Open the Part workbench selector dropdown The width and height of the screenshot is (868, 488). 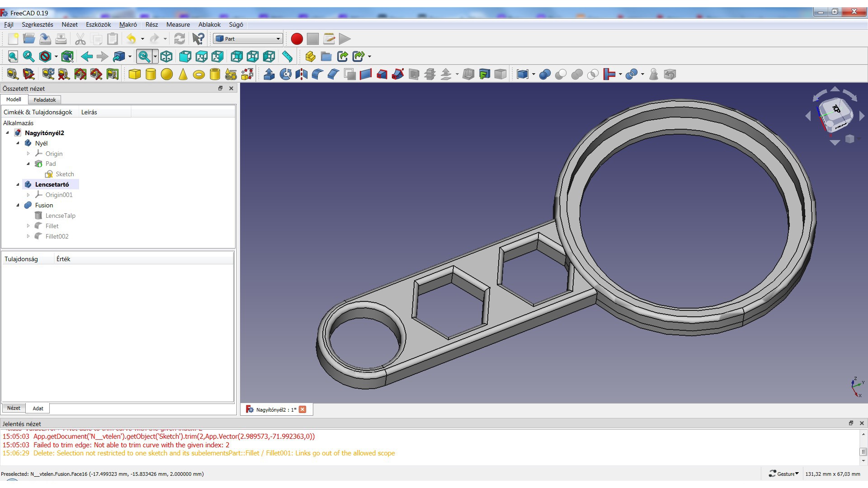[248, 39]
